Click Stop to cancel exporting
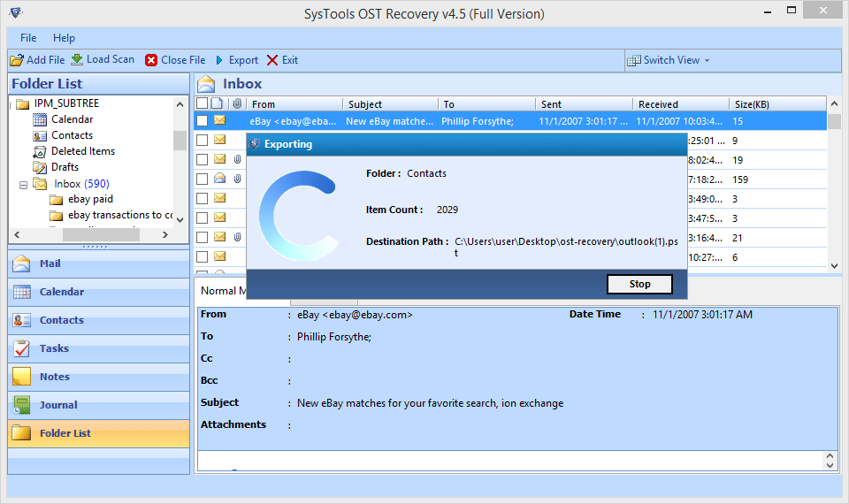The height and width of the screenshot is (504, 849). pos(639,284)
